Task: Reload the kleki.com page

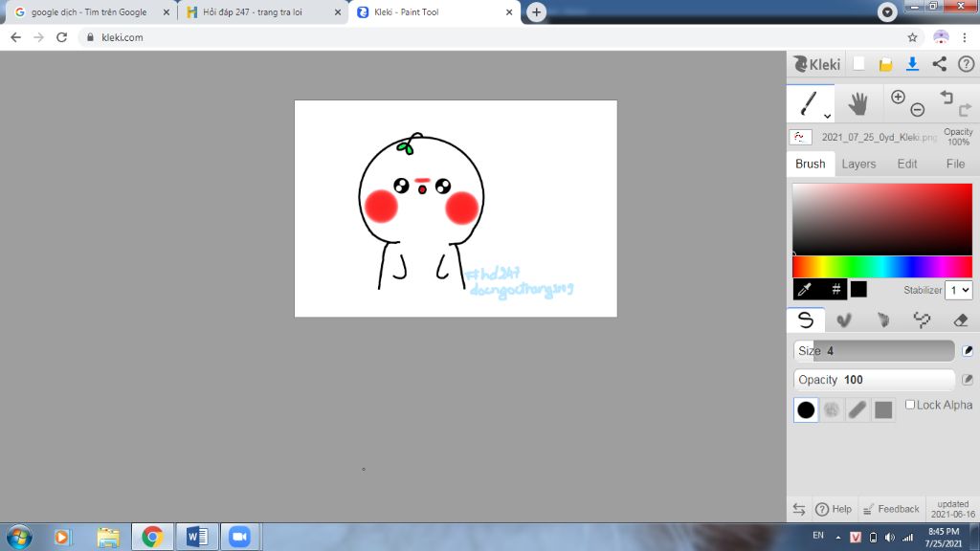Action: coord(61,37)
